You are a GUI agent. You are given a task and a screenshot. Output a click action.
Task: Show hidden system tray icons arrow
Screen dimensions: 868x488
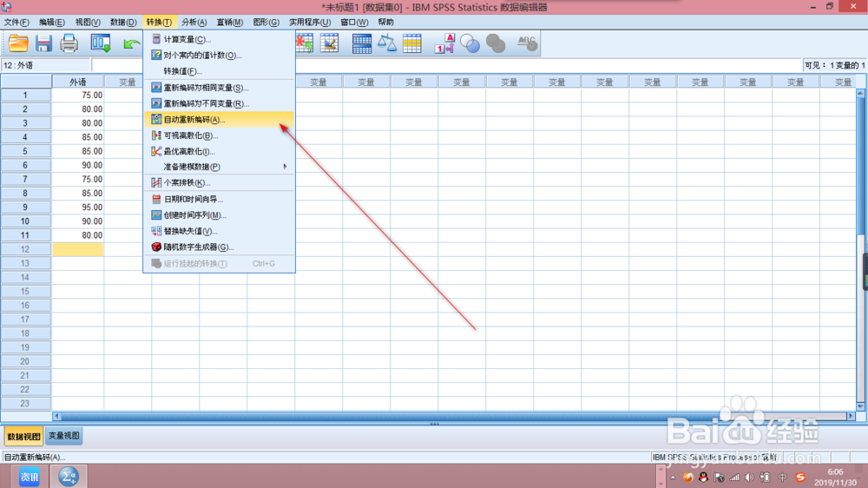[674, 478]
